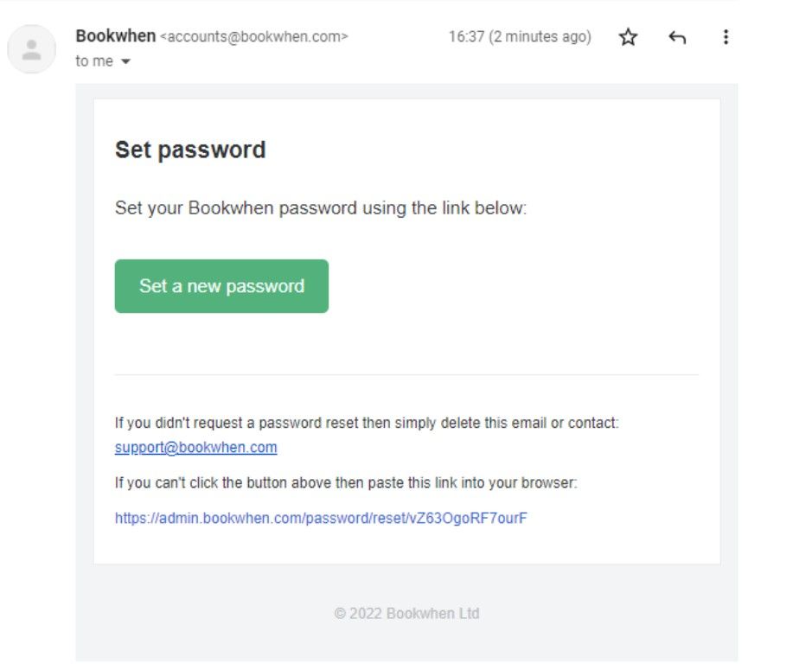The image size is (812, 670).
Task: Click the reply arrow icon
Action: coord(677,37)
